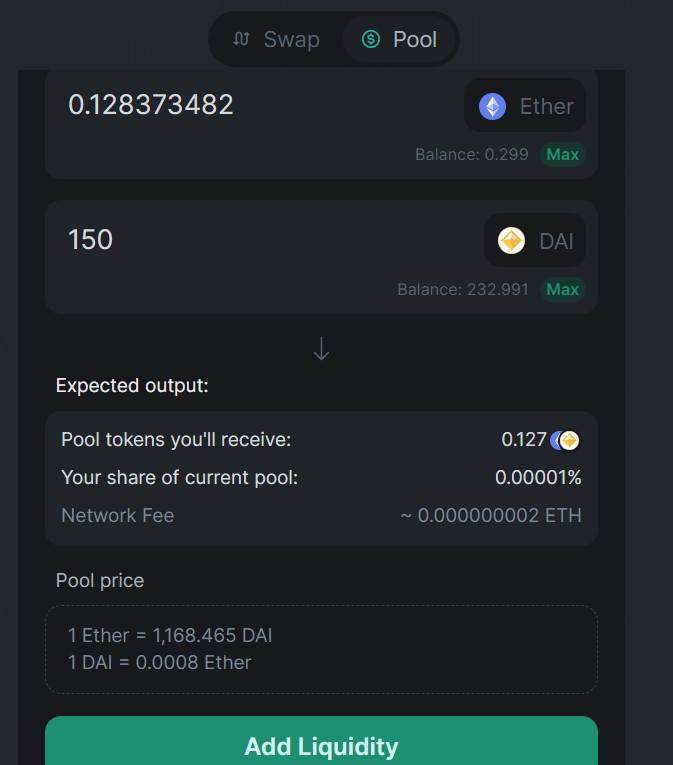Click the pool token pair icon
673x765 pixels.
pyautogui.click(x=565, y=440)
